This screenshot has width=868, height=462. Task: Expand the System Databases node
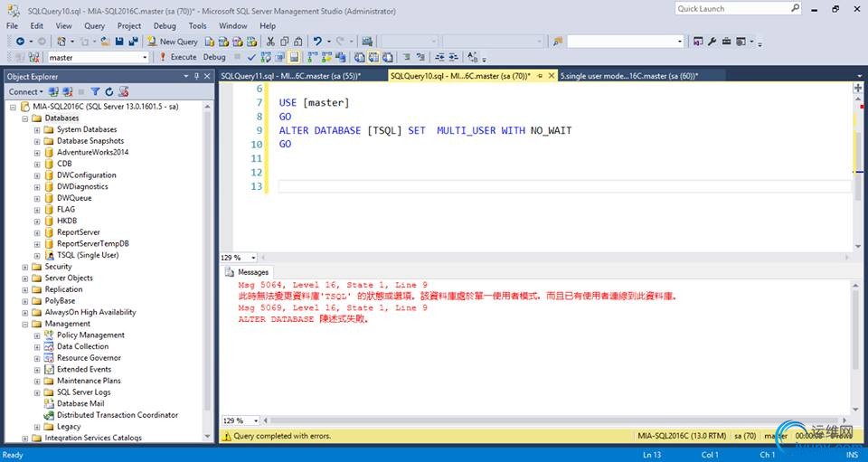37,130
